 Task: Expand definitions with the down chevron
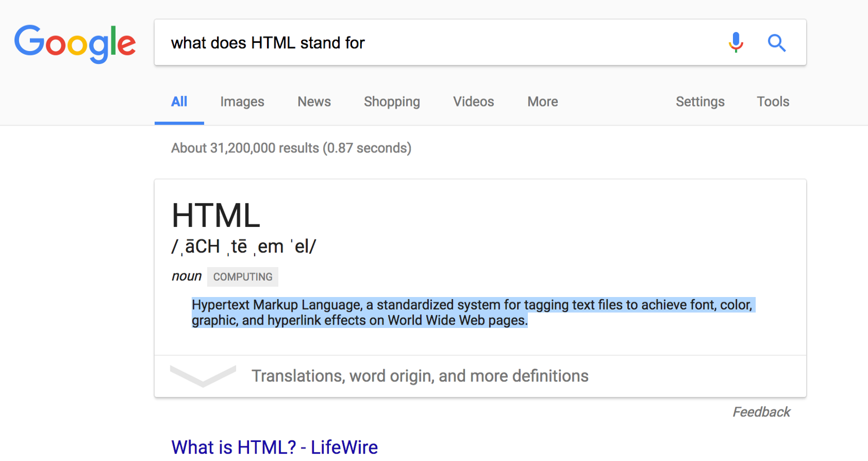pos(203,375)
